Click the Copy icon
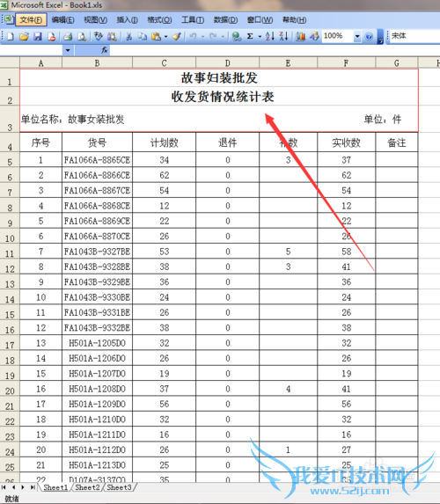Screen dimensions: 440x504 click(x=143, y=36)
